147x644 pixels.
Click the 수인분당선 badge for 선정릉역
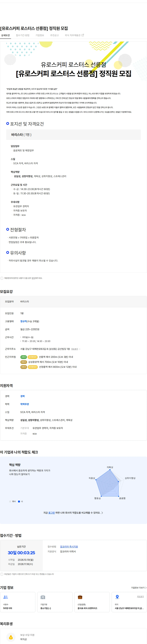tap(32, 367)
